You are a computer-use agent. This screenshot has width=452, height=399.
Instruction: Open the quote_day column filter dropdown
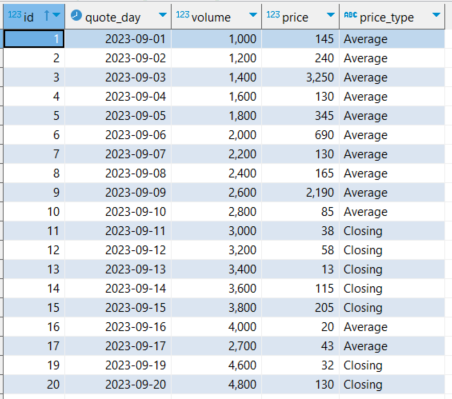163,15
